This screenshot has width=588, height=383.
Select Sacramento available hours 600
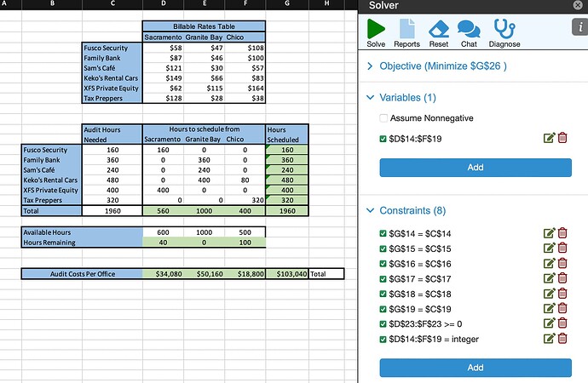tap(163, 232)
